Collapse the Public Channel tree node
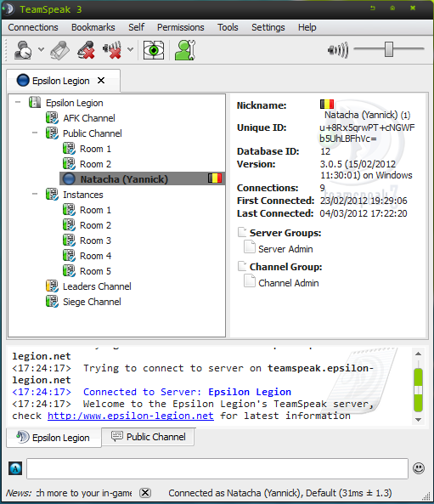 tap(35, 133)
